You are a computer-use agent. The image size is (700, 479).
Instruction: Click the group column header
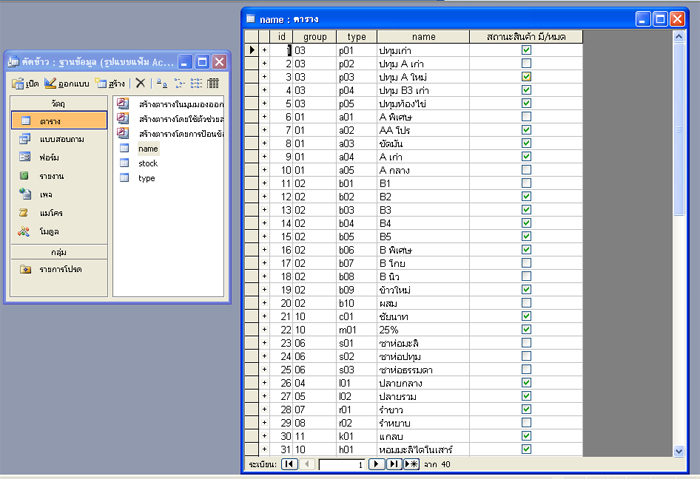click(315, 37)
